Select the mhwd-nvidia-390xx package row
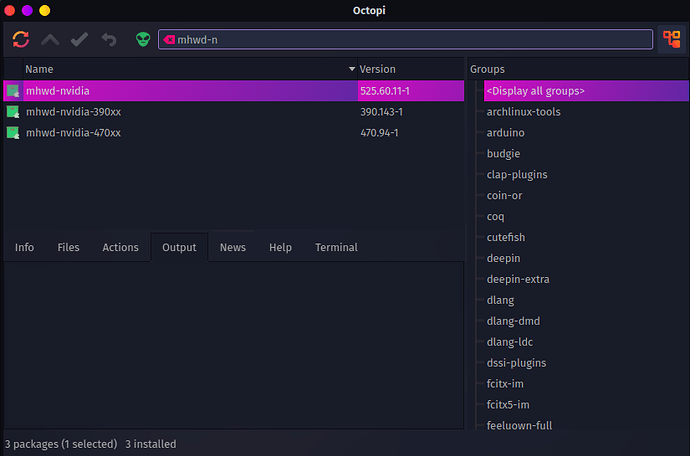Screen dimensions: 690x456 [234, 112]
